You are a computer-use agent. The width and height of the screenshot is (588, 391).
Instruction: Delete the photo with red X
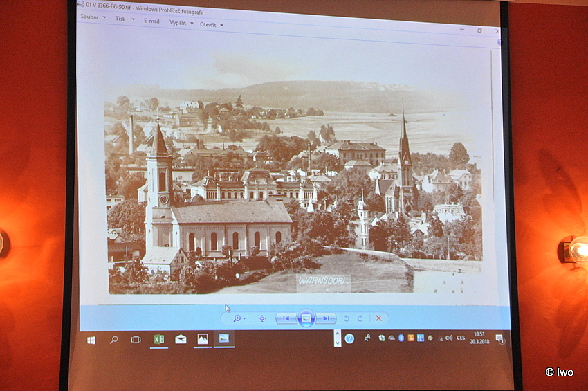point(379,318)
